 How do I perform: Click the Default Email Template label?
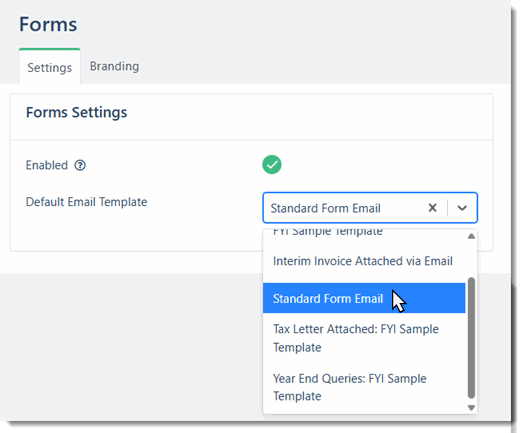(86, 202)
